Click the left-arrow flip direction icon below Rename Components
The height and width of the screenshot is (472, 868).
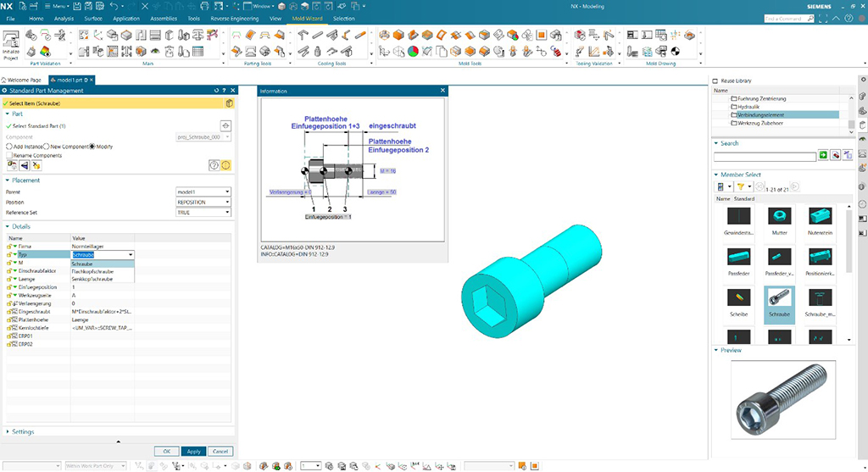pos(25,165)
